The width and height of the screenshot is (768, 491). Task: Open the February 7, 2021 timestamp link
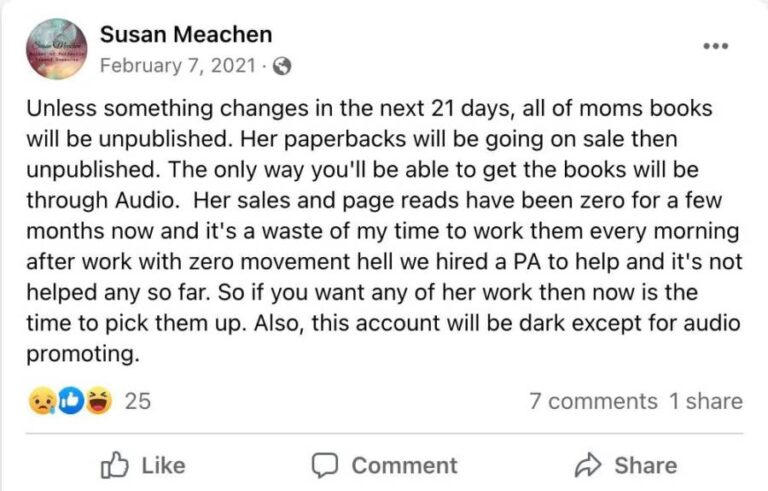177,67
